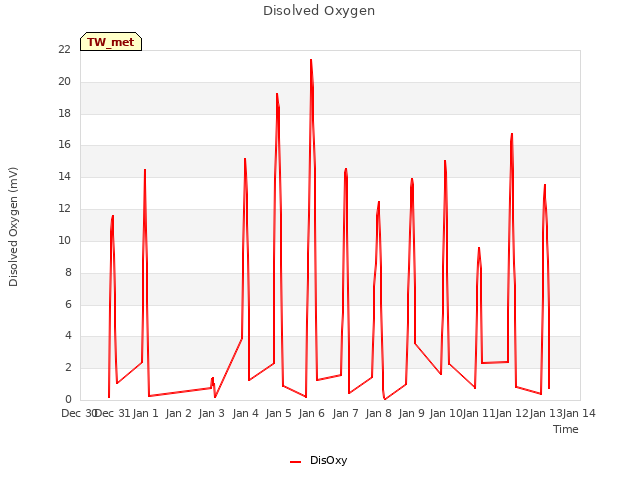The width and height of the screenshot is (640, 480).
Task: Click the y-axis tick value 16
Action: click(64, 145)
